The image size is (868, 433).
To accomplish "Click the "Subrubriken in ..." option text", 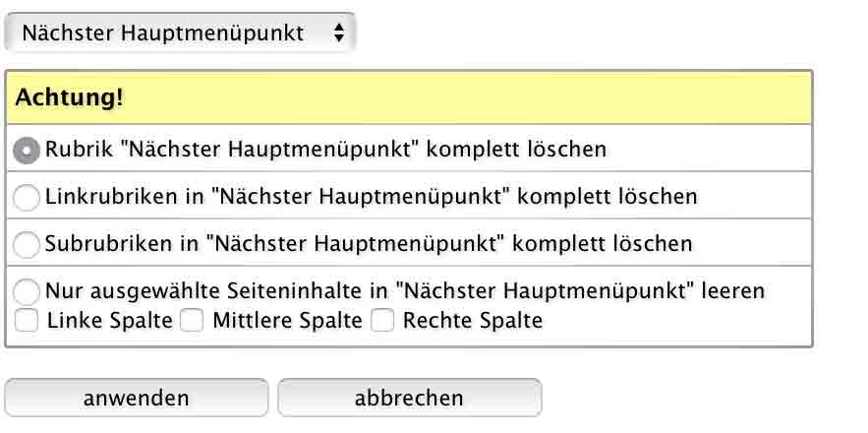I will pyautogui.click(x=369, y=243).
